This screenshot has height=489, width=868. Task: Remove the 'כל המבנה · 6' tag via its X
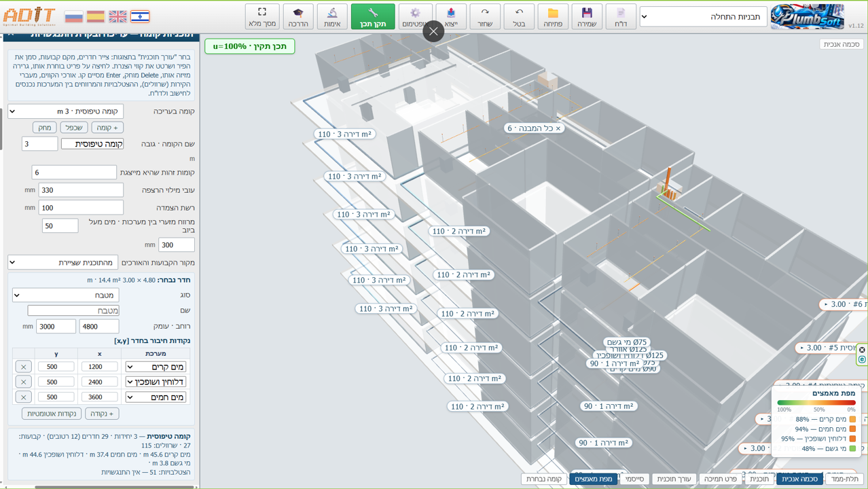coord(558,128)
